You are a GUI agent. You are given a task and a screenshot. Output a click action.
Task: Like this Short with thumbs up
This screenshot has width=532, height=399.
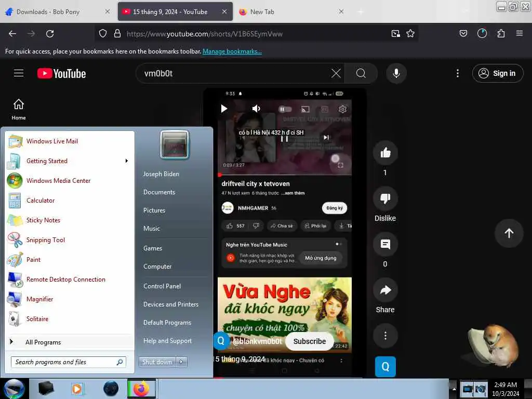point(385,153)
